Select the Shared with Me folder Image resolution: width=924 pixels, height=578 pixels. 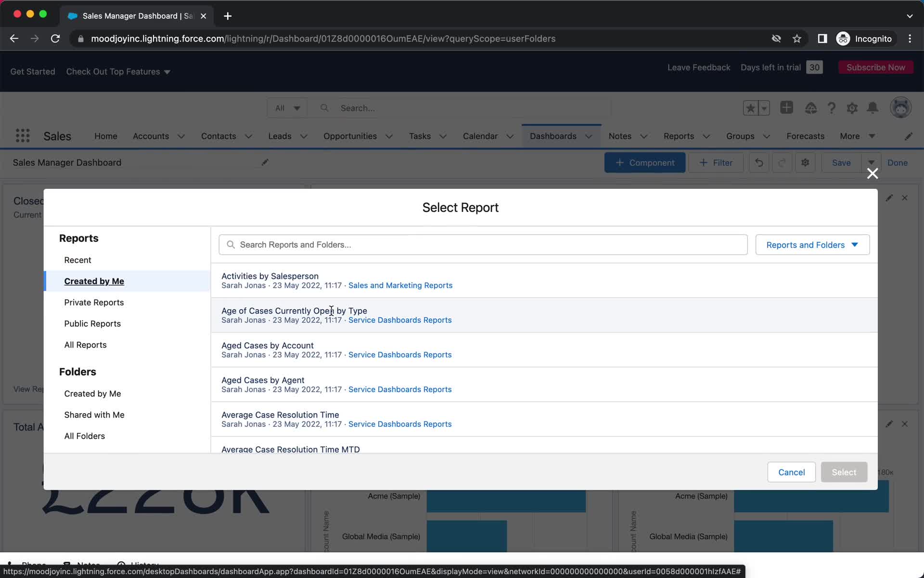(x=94, y=414)
